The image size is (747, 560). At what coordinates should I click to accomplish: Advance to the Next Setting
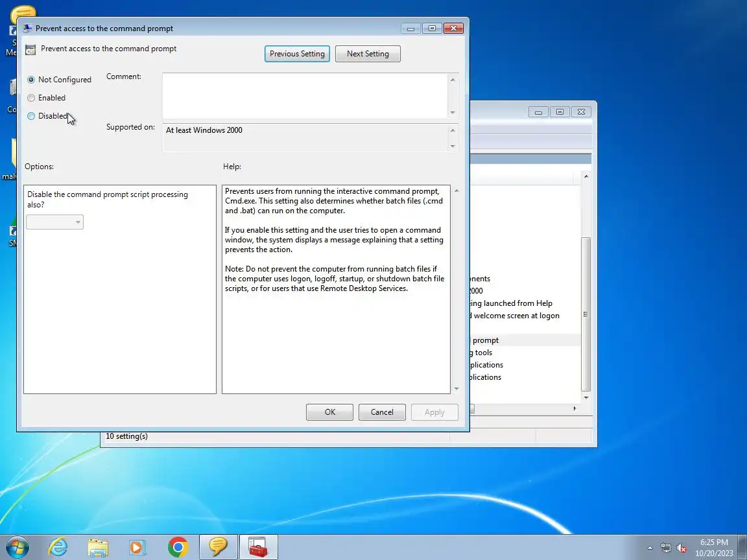coord(368,54)
